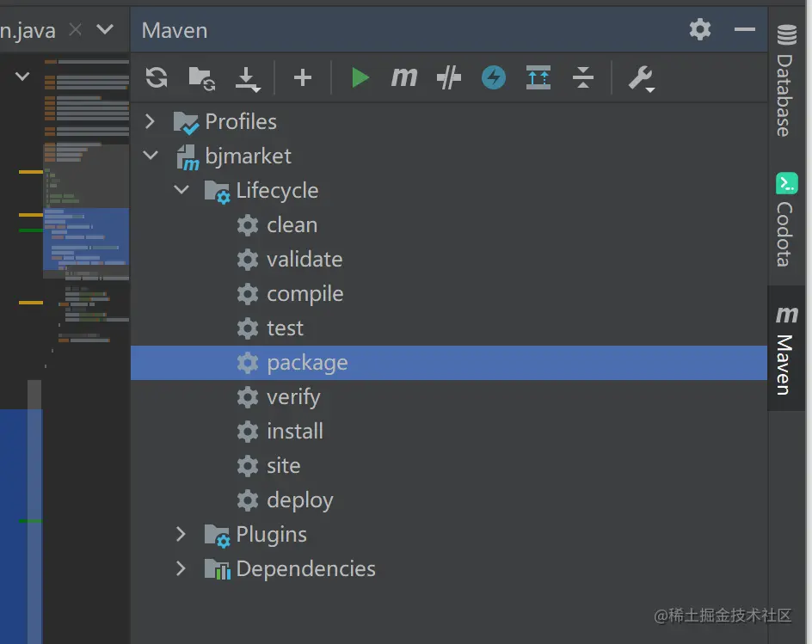The height and width of the screenshot is (644, 812).
Task: Click gear icon beside deploy
Action: [x=248, y=500]
